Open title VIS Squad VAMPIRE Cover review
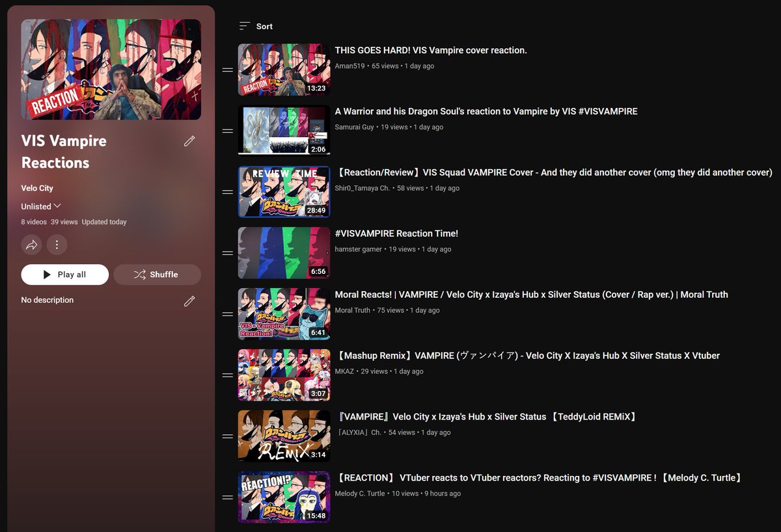Screen dimensions: 781x532 click(x=554, y=172)
